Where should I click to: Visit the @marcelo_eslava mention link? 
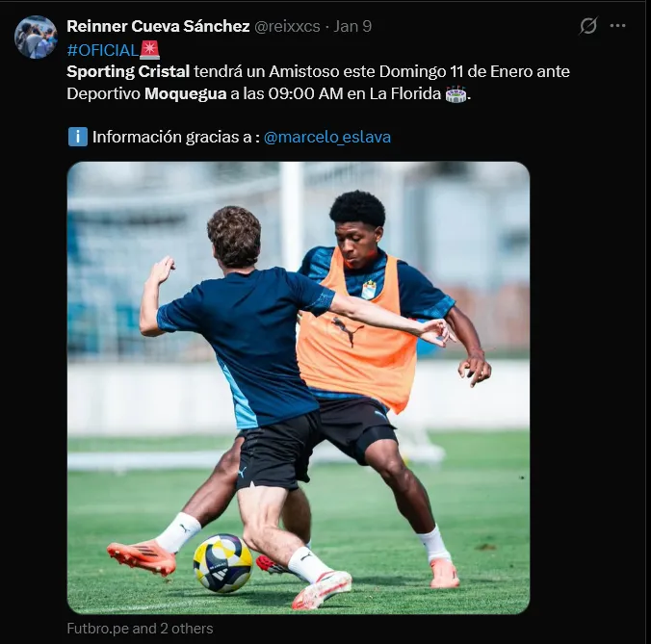click(x=327, y=137)
